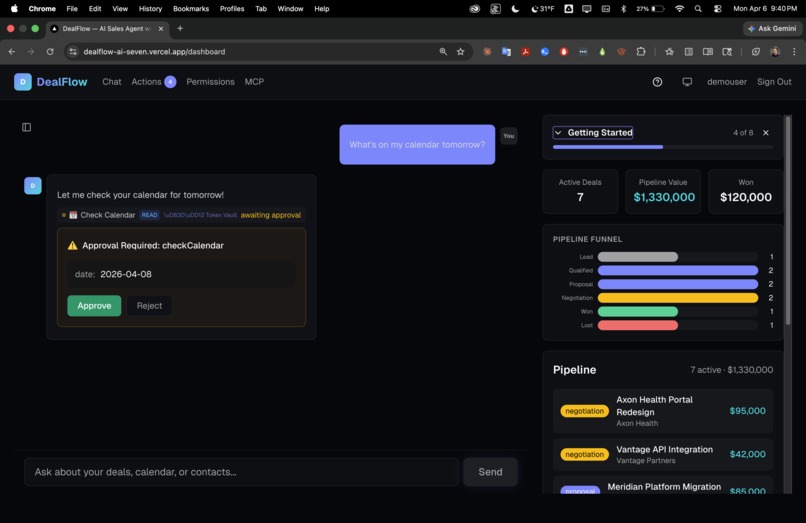The image size is (806, 523).
Task: Click the Bluetooth menu bar icon
Action: [x=624, y=9]
